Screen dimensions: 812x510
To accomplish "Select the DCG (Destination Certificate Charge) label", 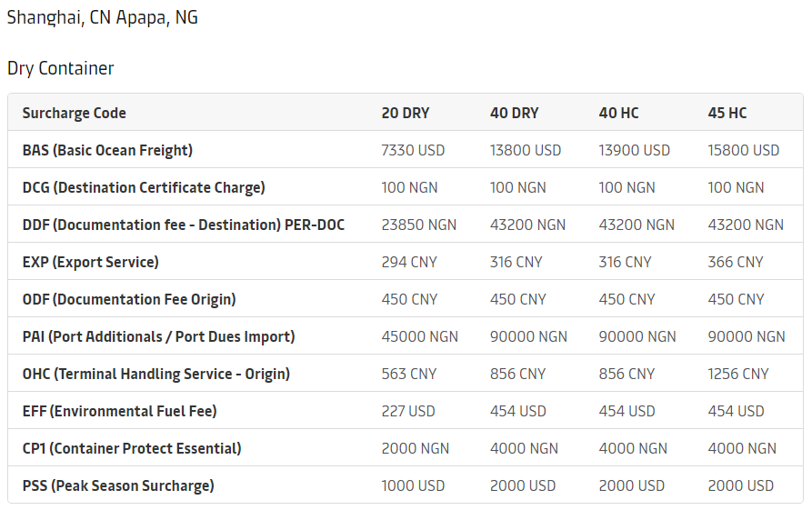I will 144,188.
